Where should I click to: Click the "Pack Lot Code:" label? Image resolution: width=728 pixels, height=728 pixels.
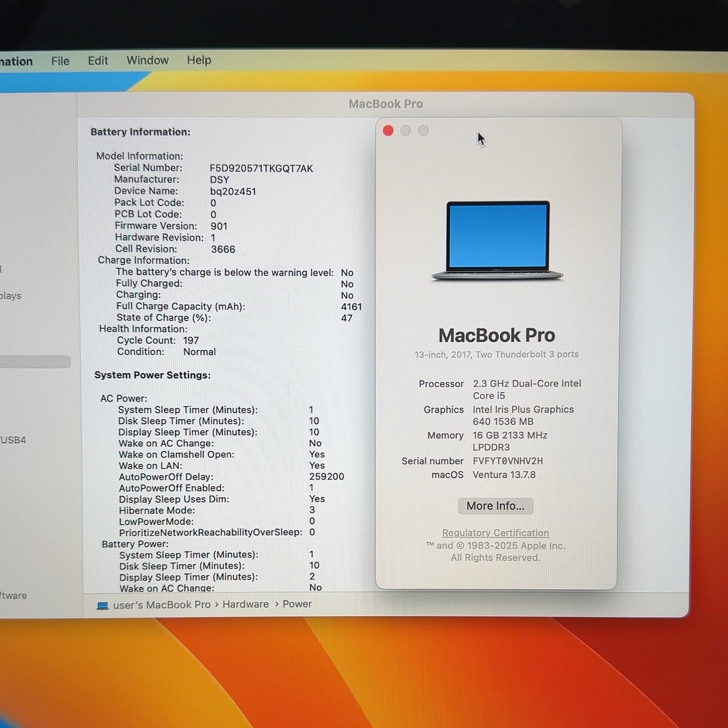149,203
